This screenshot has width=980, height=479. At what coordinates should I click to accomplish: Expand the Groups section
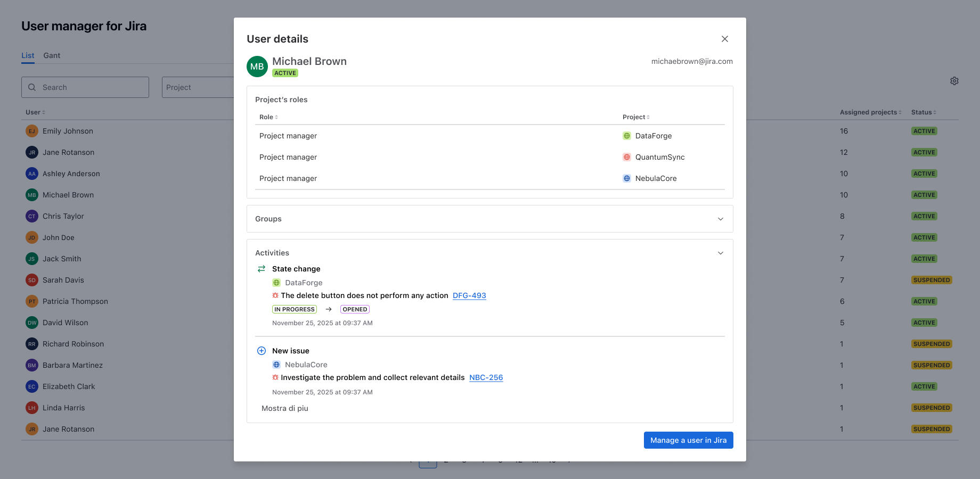coord(721,218)
